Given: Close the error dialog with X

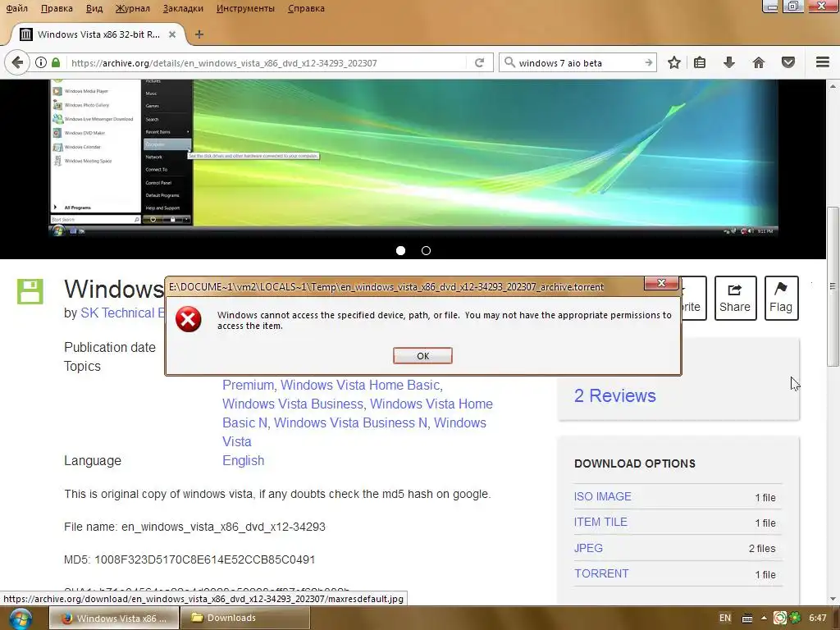Looking at the screenshot, I should click(x=661, y=283).
